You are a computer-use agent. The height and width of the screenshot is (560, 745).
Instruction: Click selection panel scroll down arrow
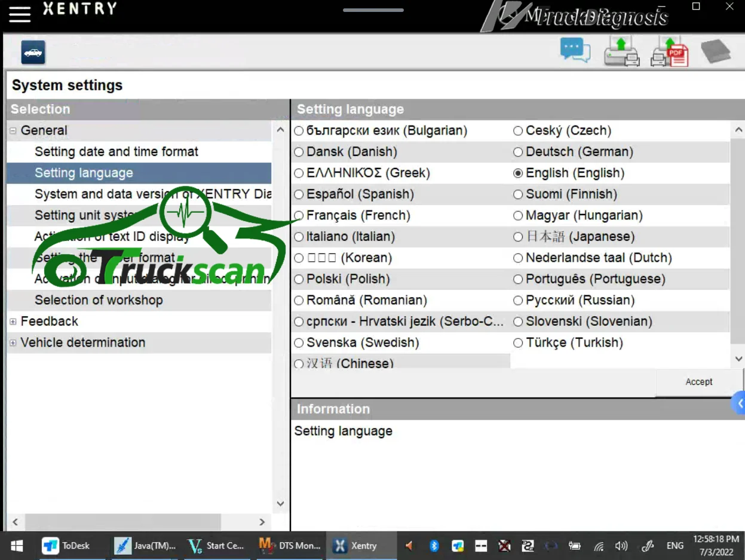(x=280, y=504)
